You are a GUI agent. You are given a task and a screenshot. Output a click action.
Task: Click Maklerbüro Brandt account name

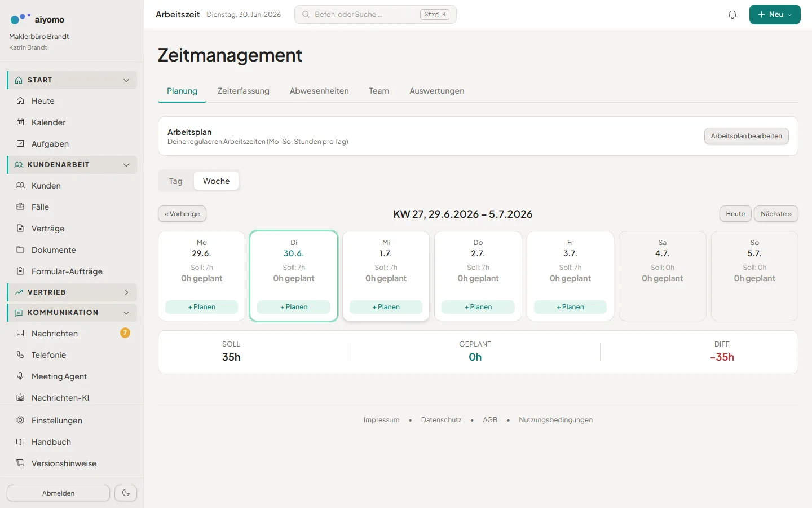click(x=39, y=37)
